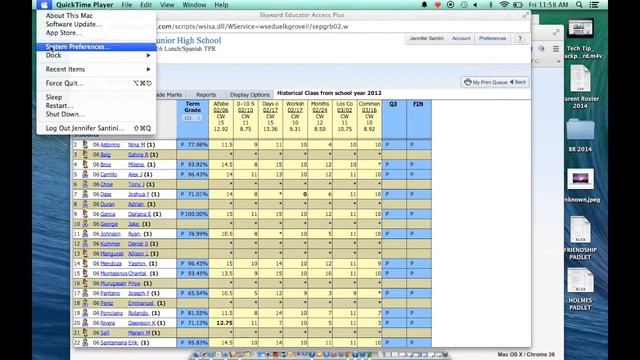This screenshot has height=360, width=640.
Task: Switch to the Display Options tab
Action: point(249,95)
